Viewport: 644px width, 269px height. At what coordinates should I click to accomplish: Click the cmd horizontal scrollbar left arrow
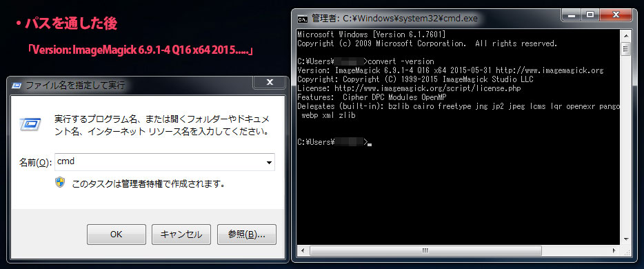(303, 250)
